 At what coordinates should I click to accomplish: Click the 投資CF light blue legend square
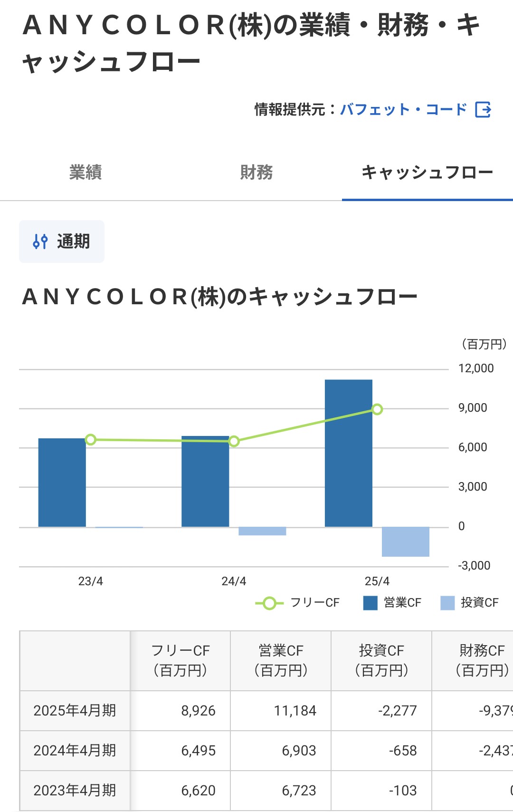(447, 603)
